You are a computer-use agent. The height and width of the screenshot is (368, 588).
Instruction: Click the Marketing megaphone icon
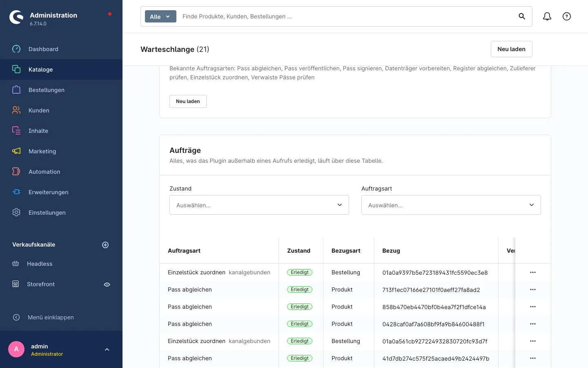16,151
